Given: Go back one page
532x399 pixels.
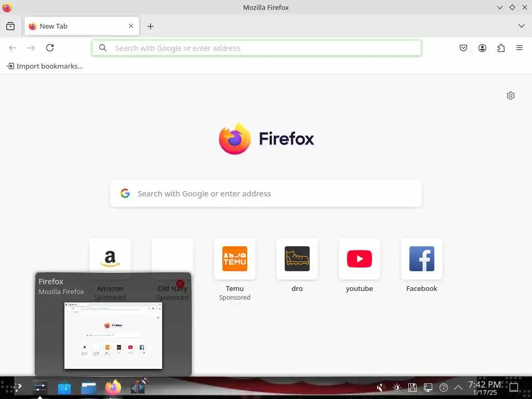Looking at the screenshot, I should [x=12, y=48].
